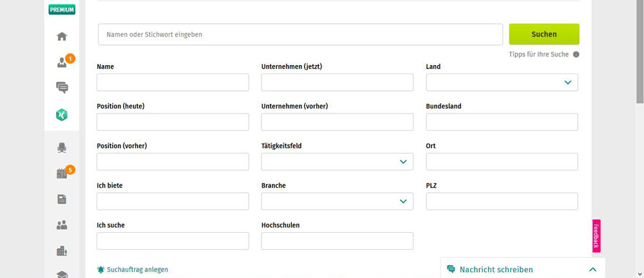The width and height of the screenshot is (644, 278).
Task: Open the home icon in the sidebar
Action: pyautogui.click(x=62, y=37)
